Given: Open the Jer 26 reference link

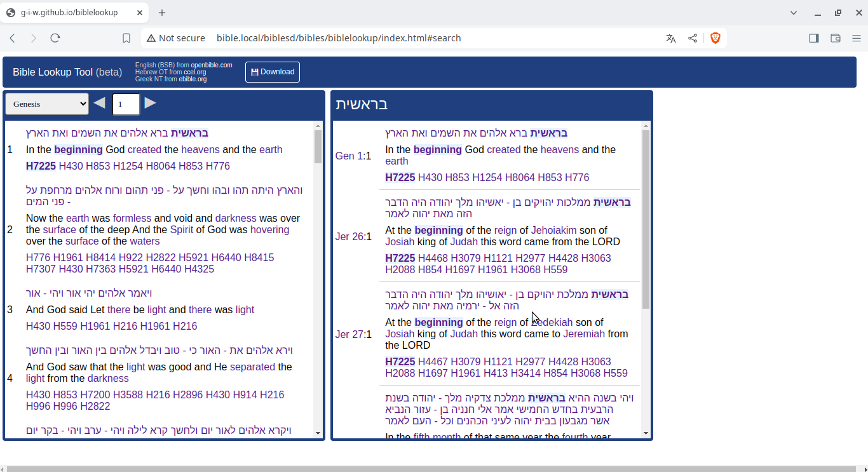Looking at the screenshot, I should click(349, 237).
